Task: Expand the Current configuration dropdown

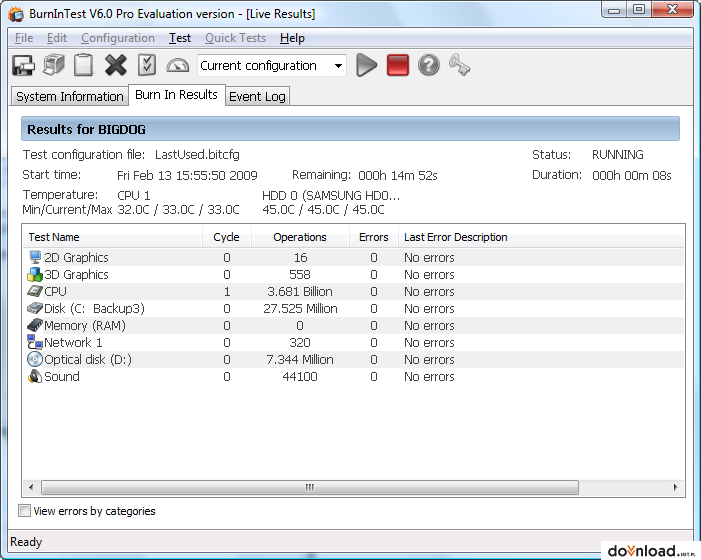Action: coord(338,66)
